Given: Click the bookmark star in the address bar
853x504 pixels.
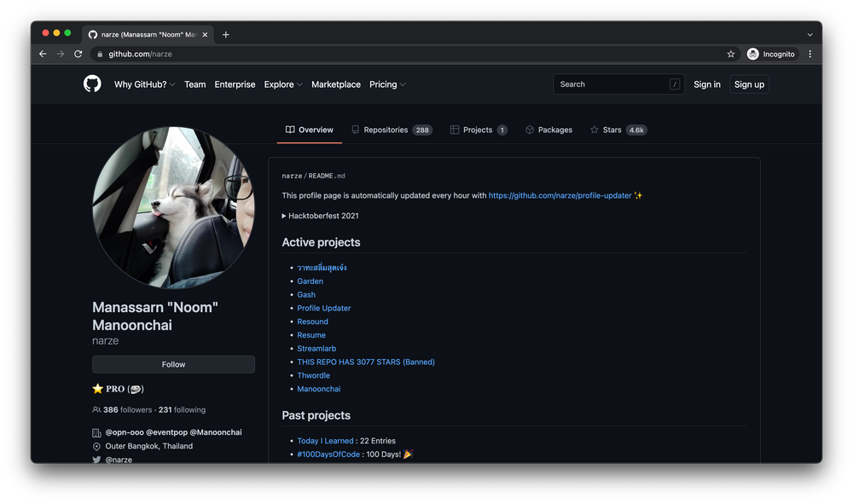Looking at the screenshot, I should coord(730,53).
